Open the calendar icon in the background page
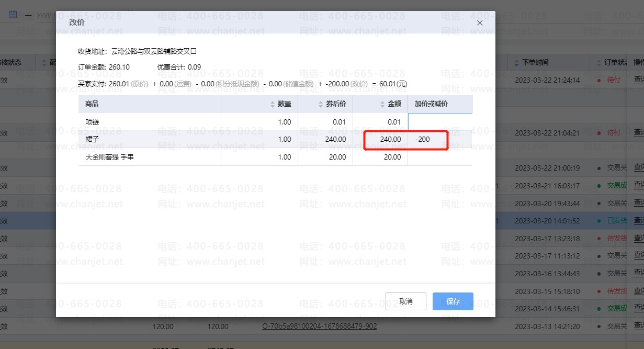This screenshot has width=644, height=349. [13, 14]
